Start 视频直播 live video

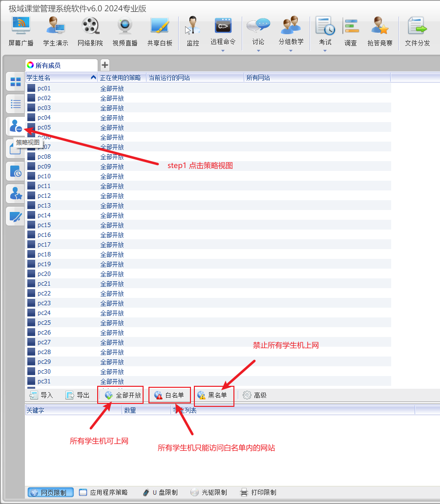tap(125, 31)
